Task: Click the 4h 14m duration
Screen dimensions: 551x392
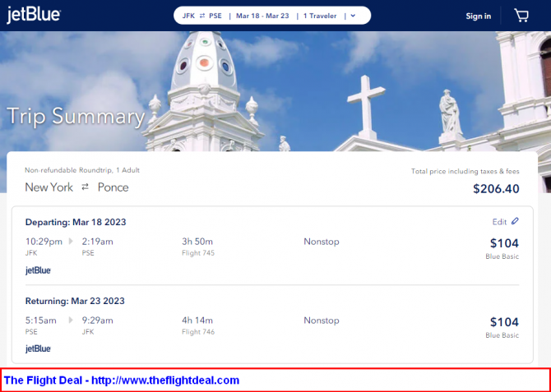Action: [x=197, y=321]
